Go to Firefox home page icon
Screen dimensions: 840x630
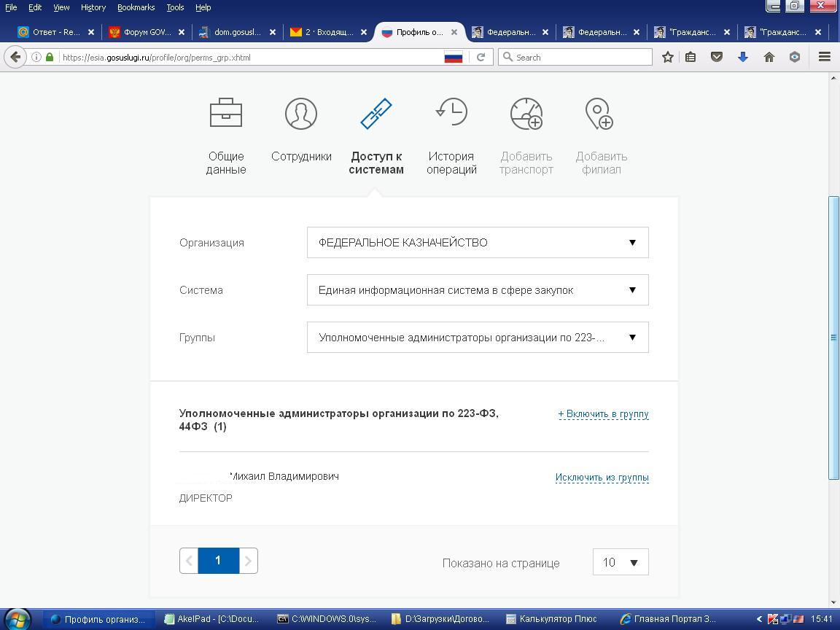769,57
